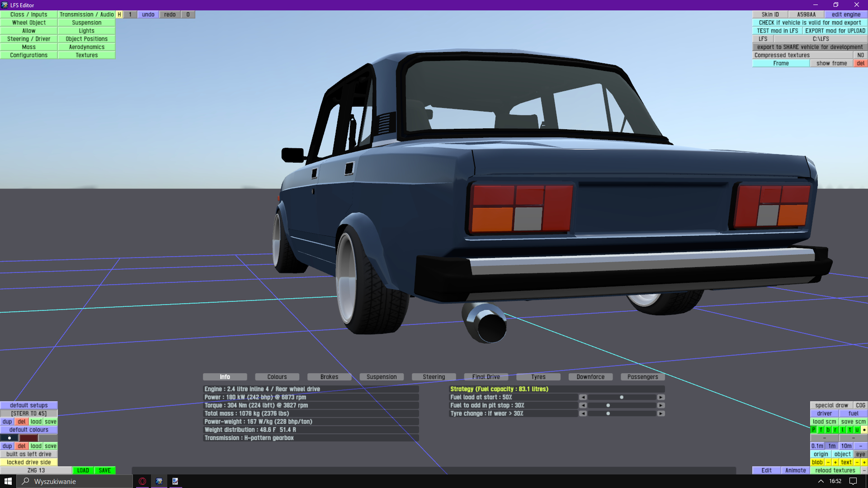Screen dimensions: 868x488
Task: Open the Aerodynamics menu
Action: (x=86, y=47)
